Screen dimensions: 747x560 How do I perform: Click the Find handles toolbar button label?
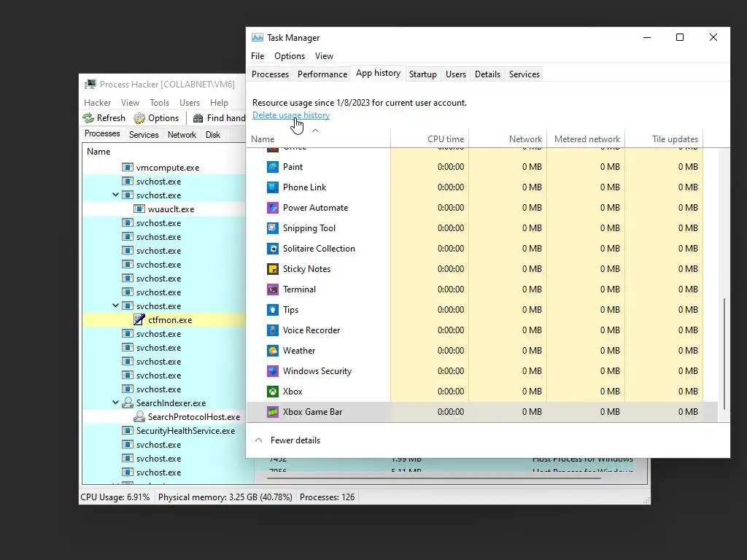[x=226, y=118]
